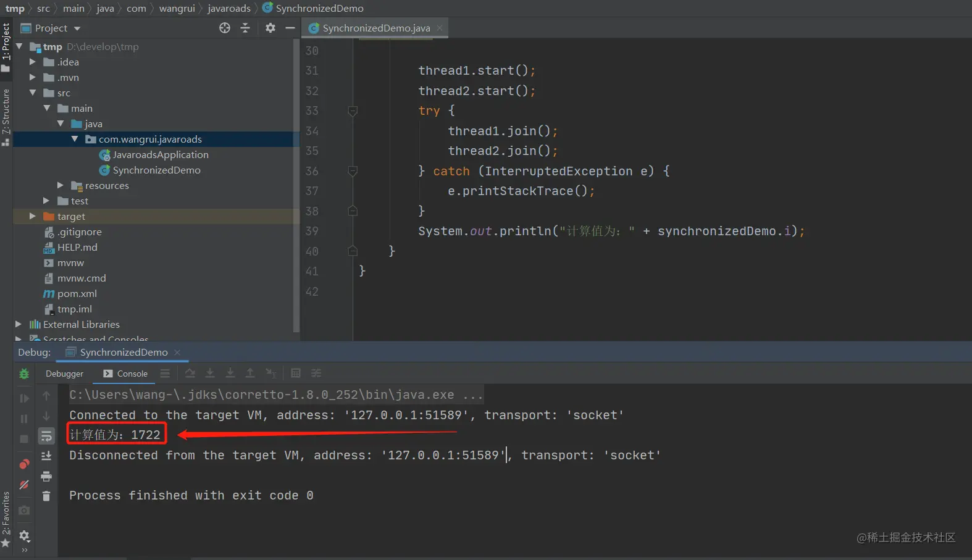Click the Step Out icon
The width and height of the screenshot is (972, 560).
click(x=250, y=373)
